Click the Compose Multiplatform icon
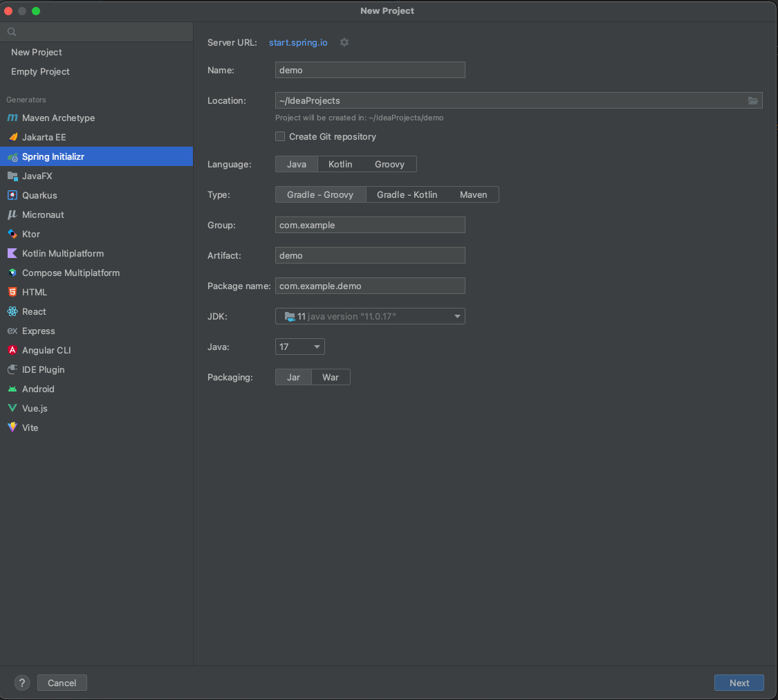778x700 pixels. click(x=12, y=273)
